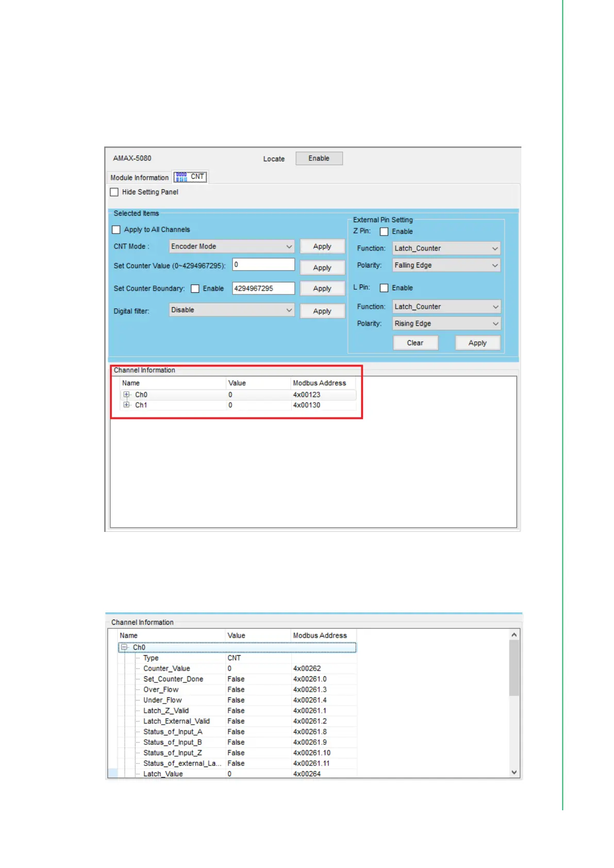Screen dimensions: 614x868
Task: Expand the Ch1 tree node
Action: (x=126, y=405)
